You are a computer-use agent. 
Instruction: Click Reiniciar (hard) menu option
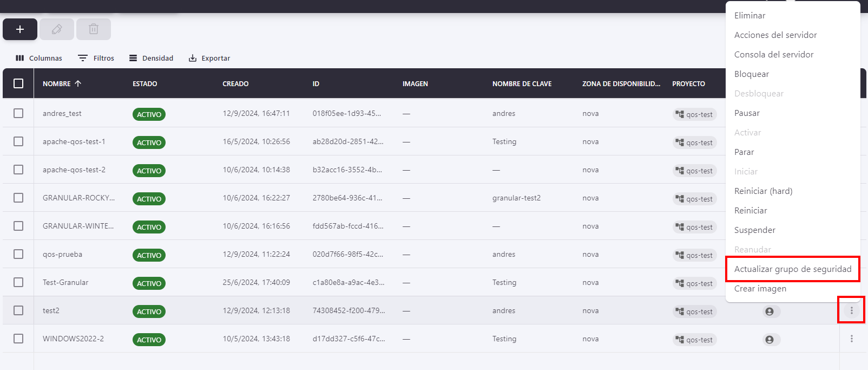click(x=763, y=191)
